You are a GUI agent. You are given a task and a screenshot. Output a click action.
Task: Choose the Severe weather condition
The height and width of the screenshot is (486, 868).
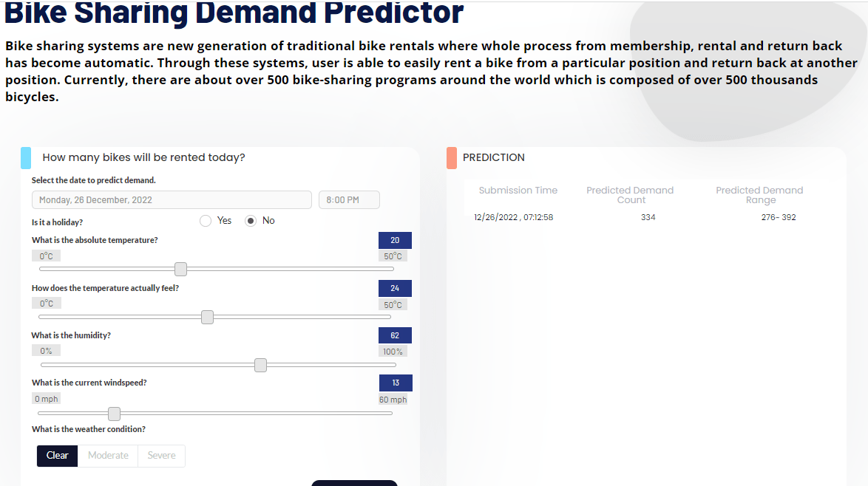[x=161, y=456]
